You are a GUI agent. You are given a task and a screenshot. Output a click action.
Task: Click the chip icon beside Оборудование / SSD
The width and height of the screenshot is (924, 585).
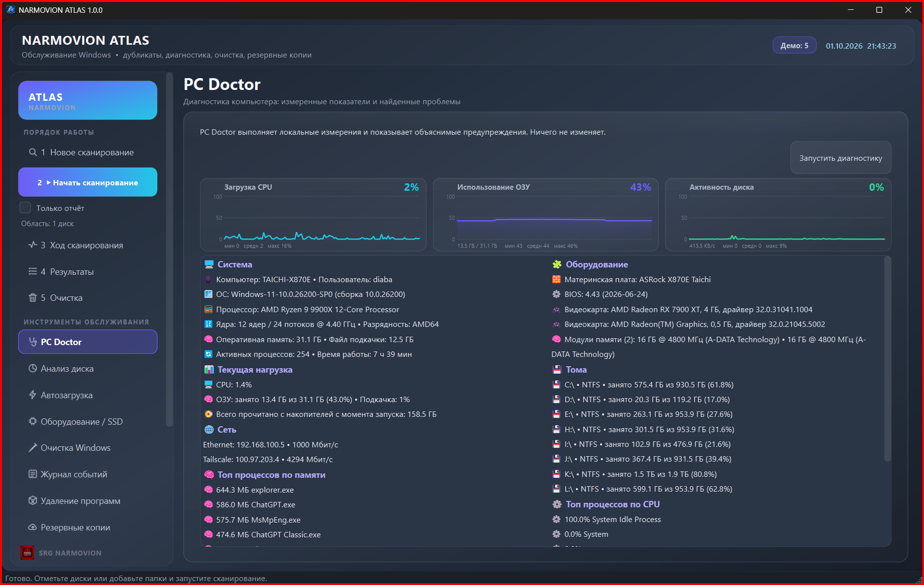[x=33, y=421]
